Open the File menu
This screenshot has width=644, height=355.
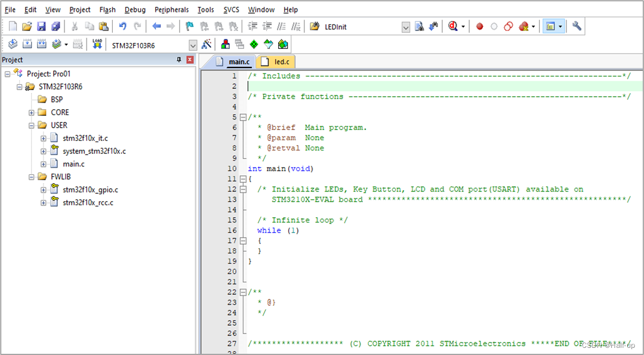[10, 10]
